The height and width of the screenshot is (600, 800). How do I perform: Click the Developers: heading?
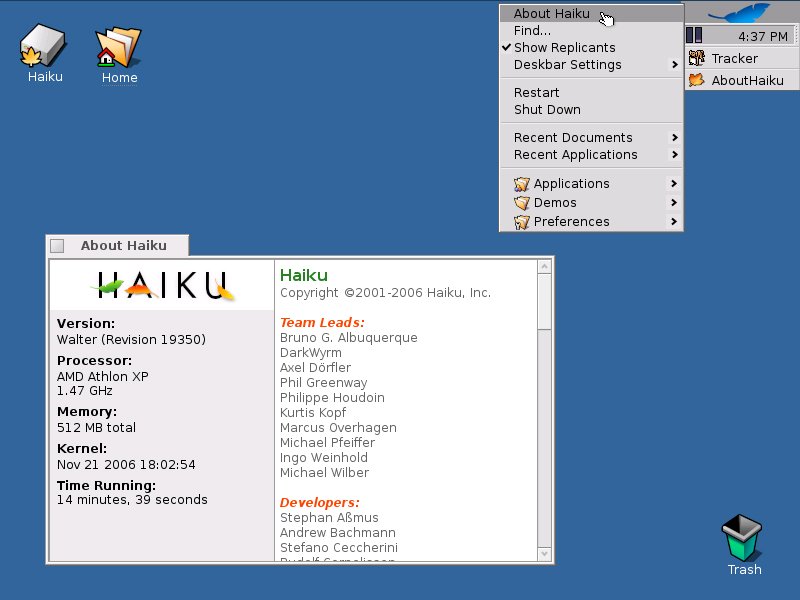(319, 503)
